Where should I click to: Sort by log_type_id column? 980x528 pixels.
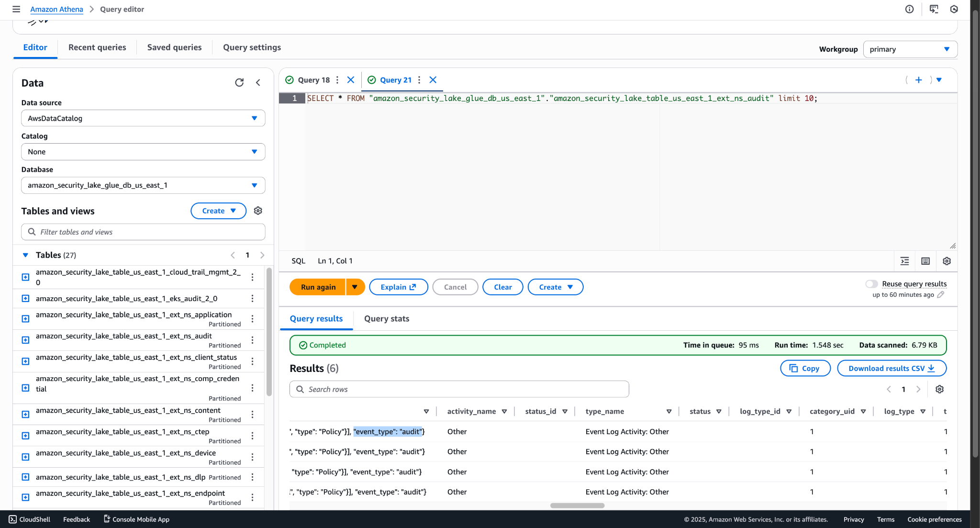pos(789,412)
